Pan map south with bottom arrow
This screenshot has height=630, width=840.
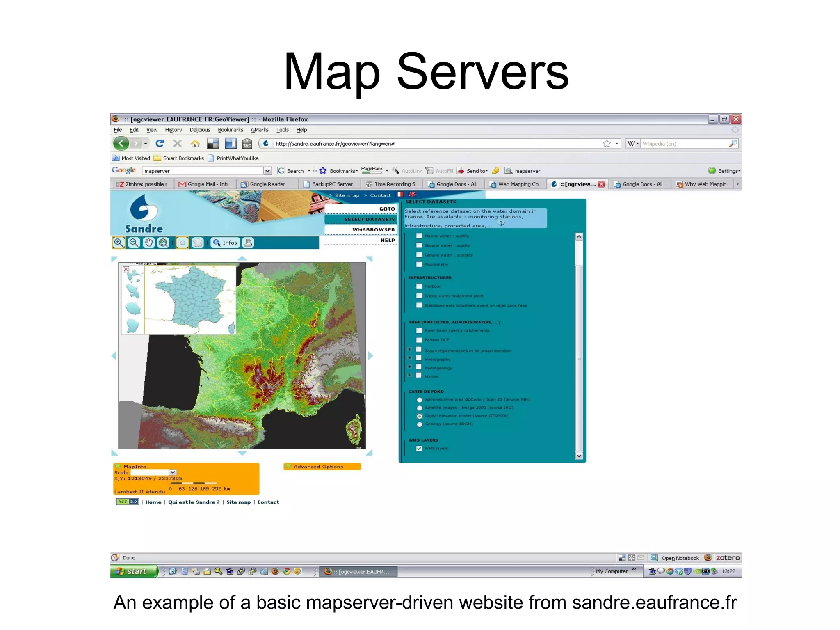pos(242,453)
